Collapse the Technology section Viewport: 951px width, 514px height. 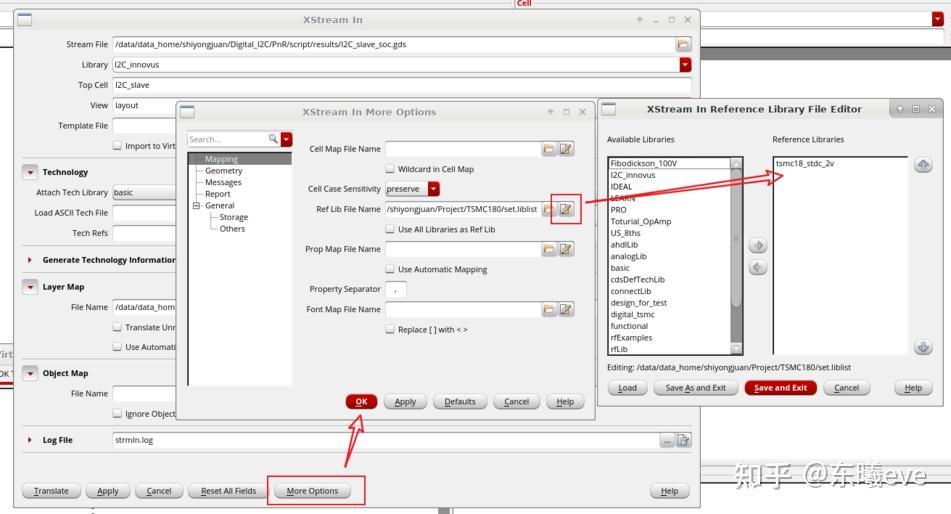click(x=30, y=172)
